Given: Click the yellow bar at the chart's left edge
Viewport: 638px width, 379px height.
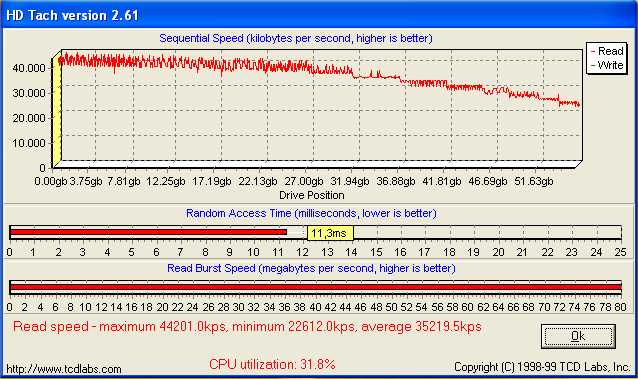Looking at the screenshot, I should point(57,110).
